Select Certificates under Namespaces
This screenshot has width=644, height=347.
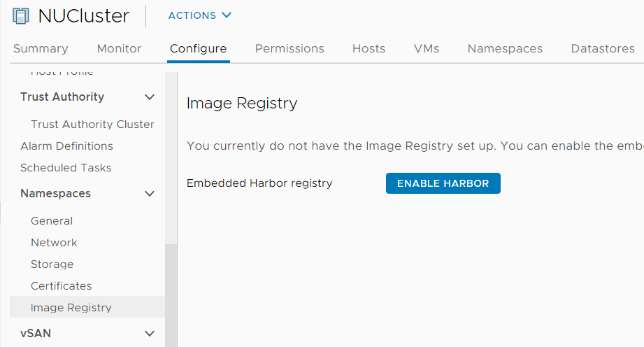tap(62, 285)
